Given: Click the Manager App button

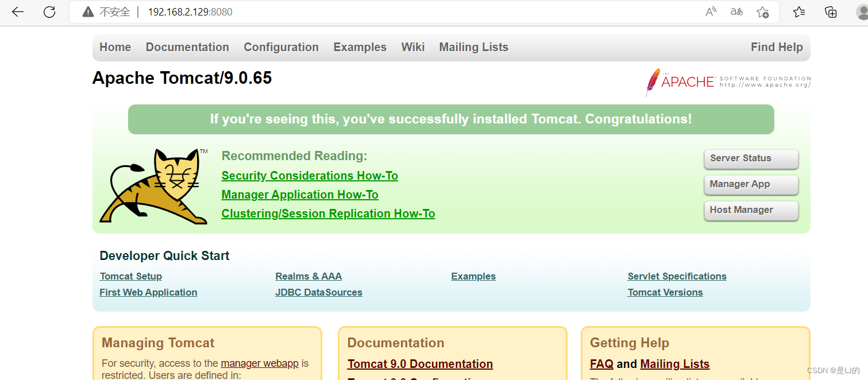Looking at the screenshot, I should pos(751,185).
